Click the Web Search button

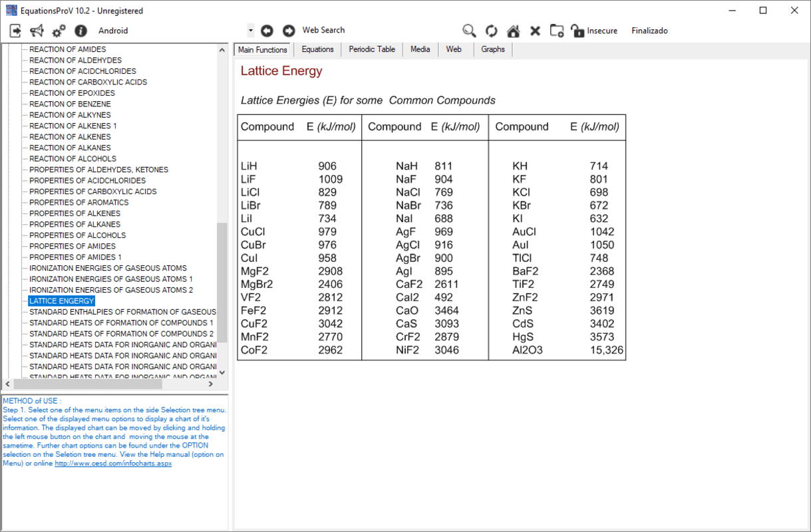tap(323, 30)
